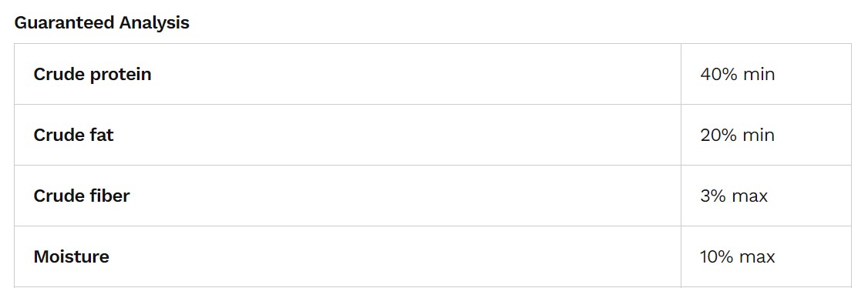The image size is (868, 288).
Task: Click the 10% number in the Moisture row
Action: click(x=717, y=256)
